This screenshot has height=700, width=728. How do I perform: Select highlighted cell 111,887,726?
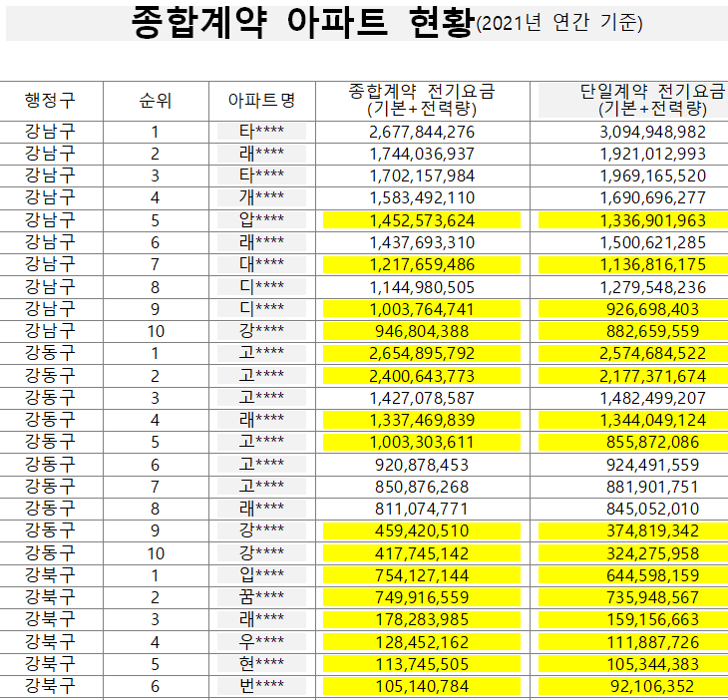coord(633,642)
